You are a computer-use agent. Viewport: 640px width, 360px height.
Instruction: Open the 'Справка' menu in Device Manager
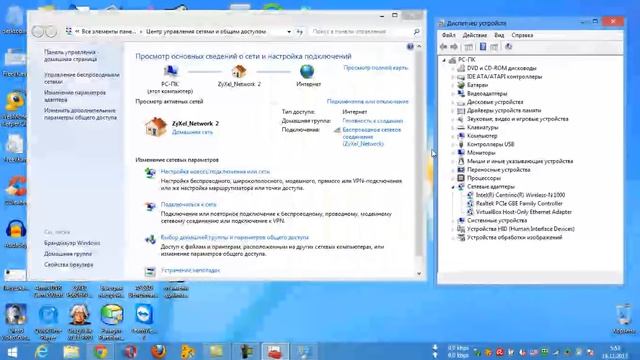pos(522,36)
